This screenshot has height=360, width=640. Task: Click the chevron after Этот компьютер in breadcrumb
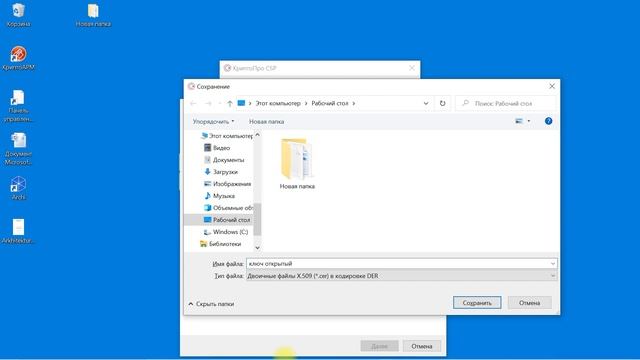(306, 103)
